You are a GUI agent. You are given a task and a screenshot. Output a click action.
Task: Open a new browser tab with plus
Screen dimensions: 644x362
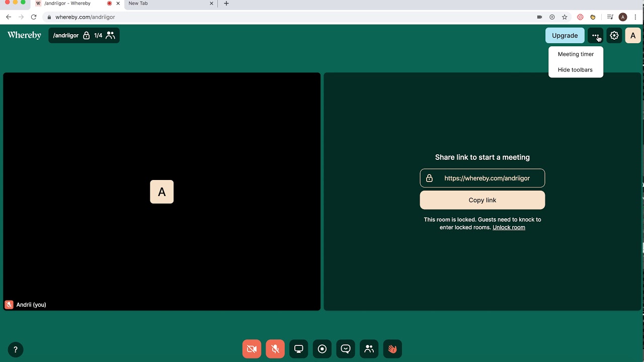226,4
